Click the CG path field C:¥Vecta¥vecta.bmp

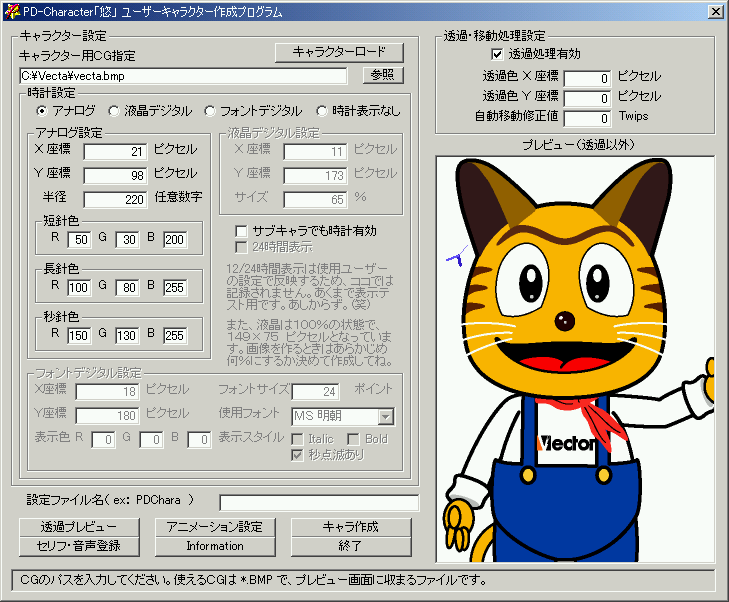click(183, 76)
